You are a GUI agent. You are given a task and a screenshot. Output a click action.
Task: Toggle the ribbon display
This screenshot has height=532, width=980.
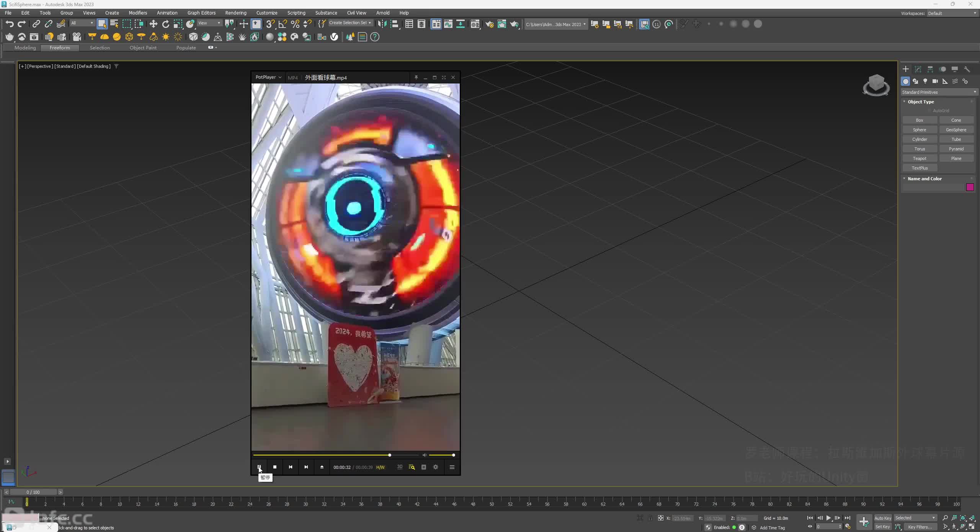pyautogui.click(x=436, y=24)
